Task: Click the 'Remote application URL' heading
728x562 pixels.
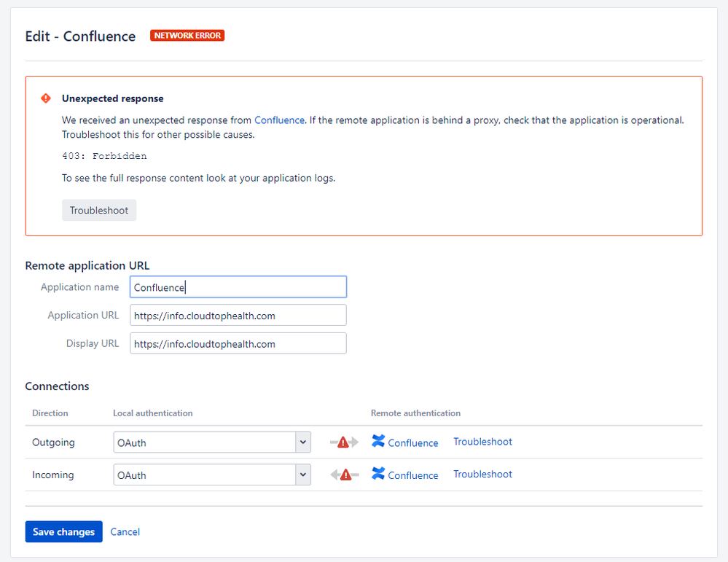Action: pos(87,265)
